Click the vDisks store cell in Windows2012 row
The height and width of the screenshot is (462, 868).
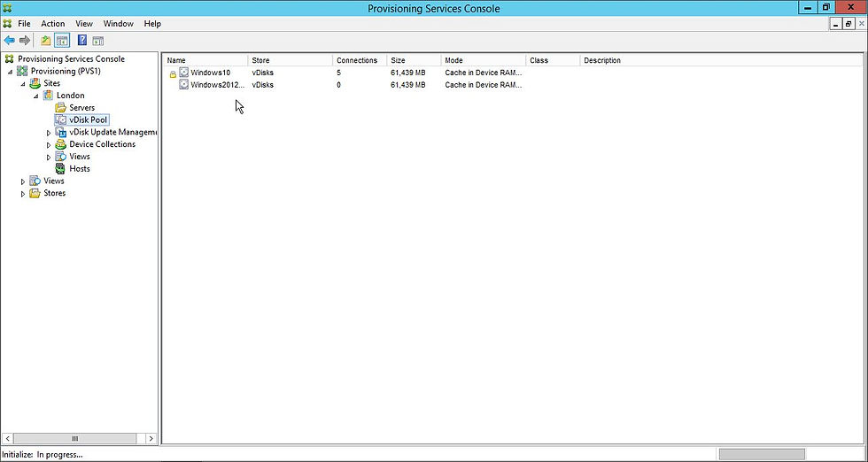(262, 85)
